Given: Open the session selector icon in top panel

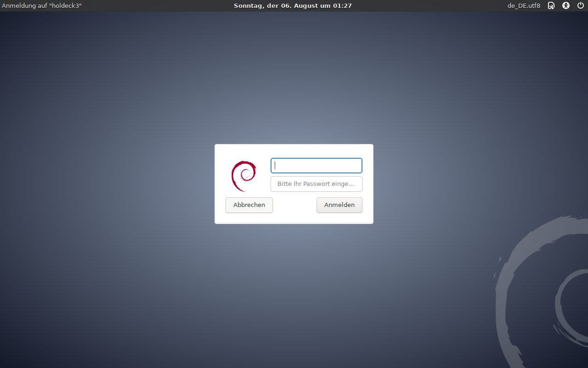Looking at the screenshot, I should [551, 6].
